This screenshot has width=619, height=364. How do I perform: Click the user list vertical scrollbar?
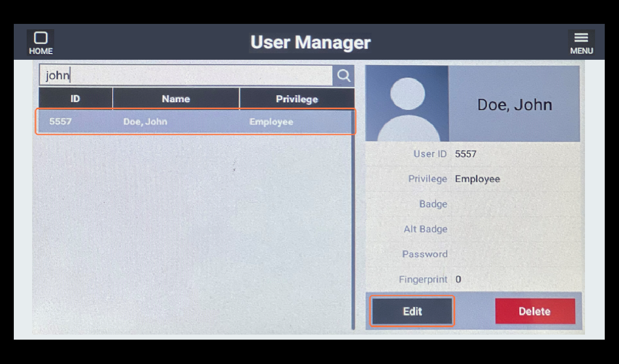coord(353,220)
